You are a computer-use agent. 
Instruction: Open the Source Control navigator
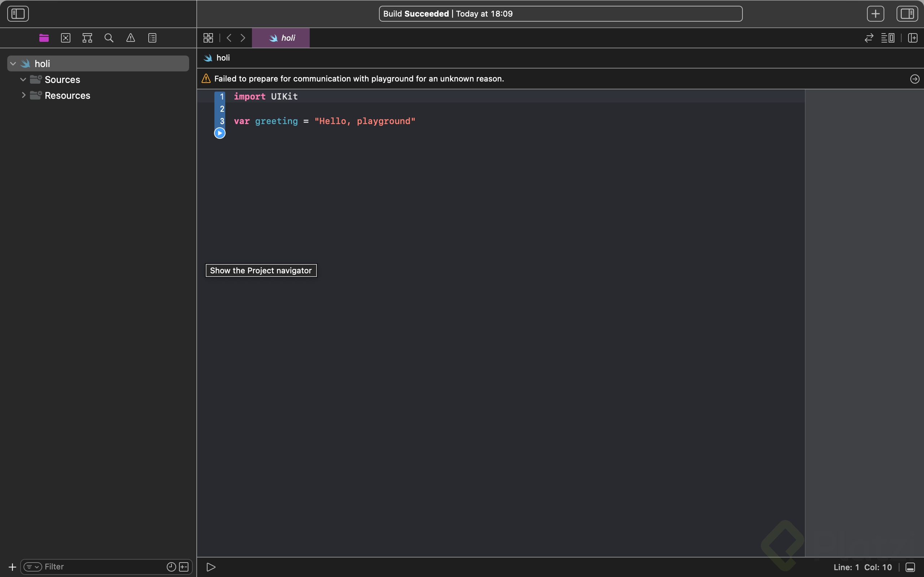[66, 38]
